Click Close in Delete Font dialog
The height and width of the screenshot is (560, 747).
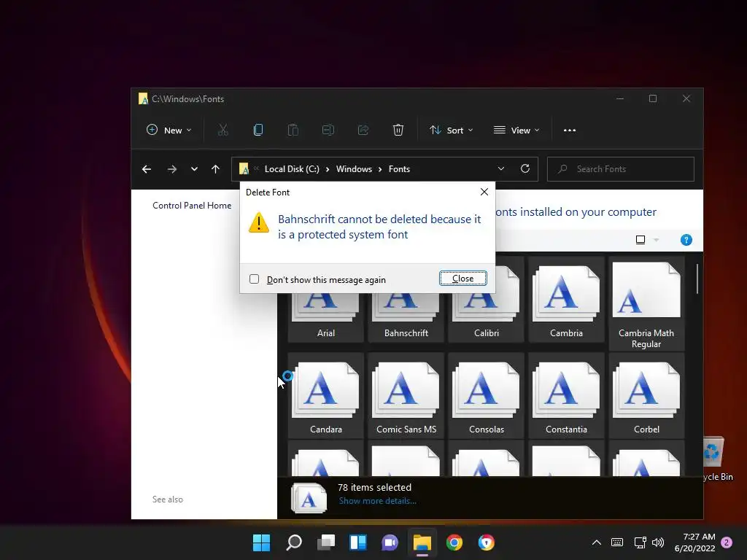pos(463,278)
